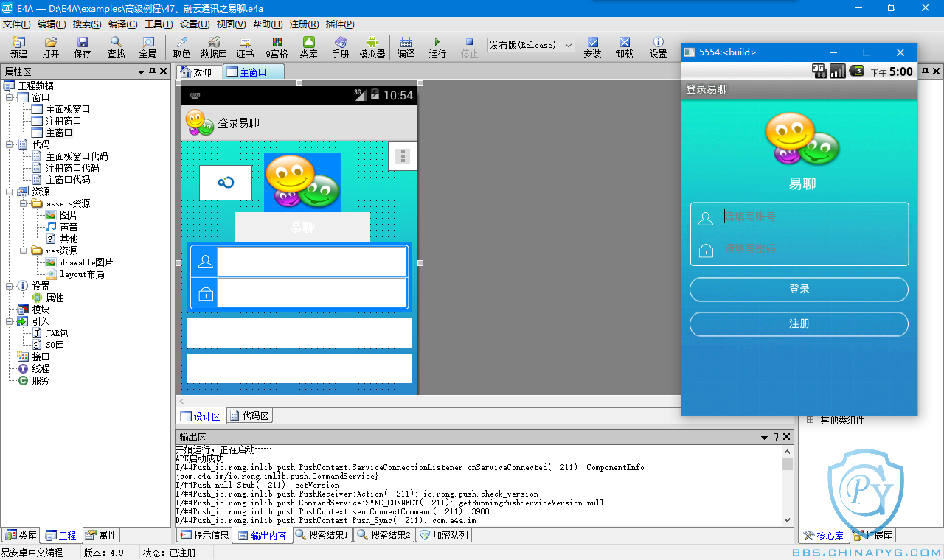This screenshot has height=560, width=944.
Task: Select the JAR包 tree item
Action: (56, 333)
